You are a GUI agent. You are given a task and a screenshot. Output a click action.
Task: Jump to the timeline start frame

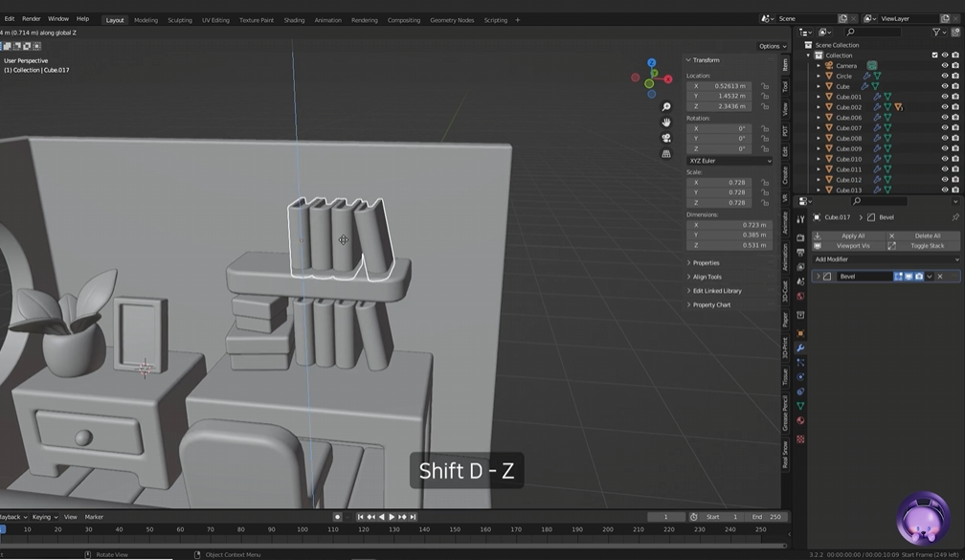361,517
